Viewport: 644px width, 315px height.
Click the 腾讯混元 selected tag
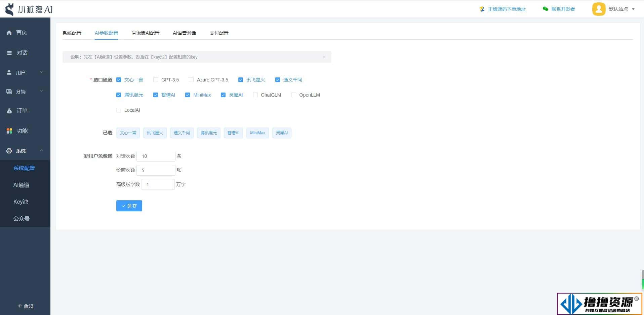click(209, 133)
